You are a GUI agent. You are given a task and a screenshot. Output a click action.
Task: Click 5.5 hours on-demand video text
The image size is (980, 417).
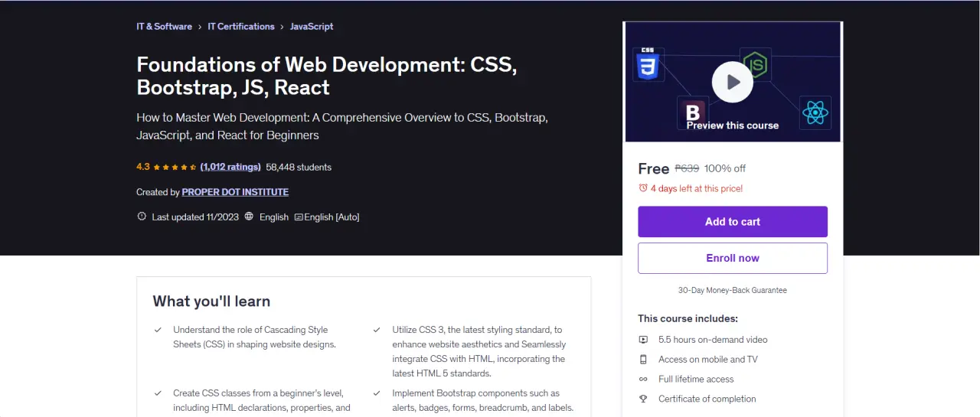[x=713, y=340]
